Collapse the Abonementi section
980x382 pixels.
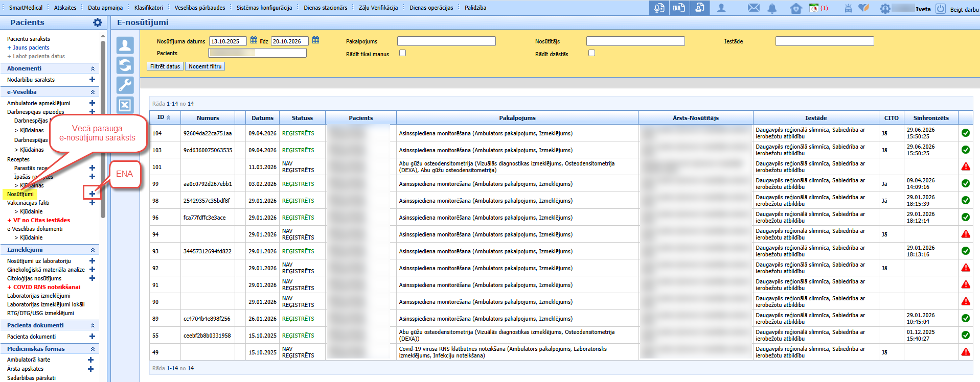point(93,68)
